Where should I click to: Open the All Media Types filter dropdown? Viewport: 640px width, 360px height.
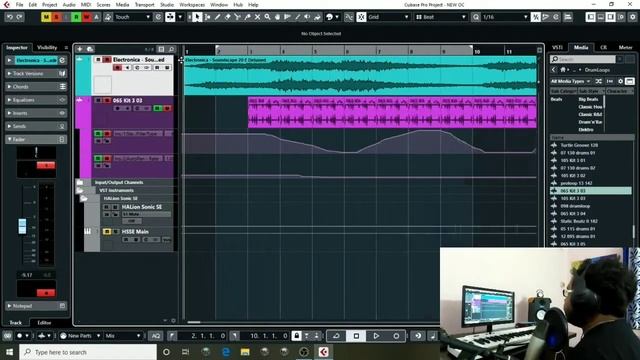[x=571, y=81]
